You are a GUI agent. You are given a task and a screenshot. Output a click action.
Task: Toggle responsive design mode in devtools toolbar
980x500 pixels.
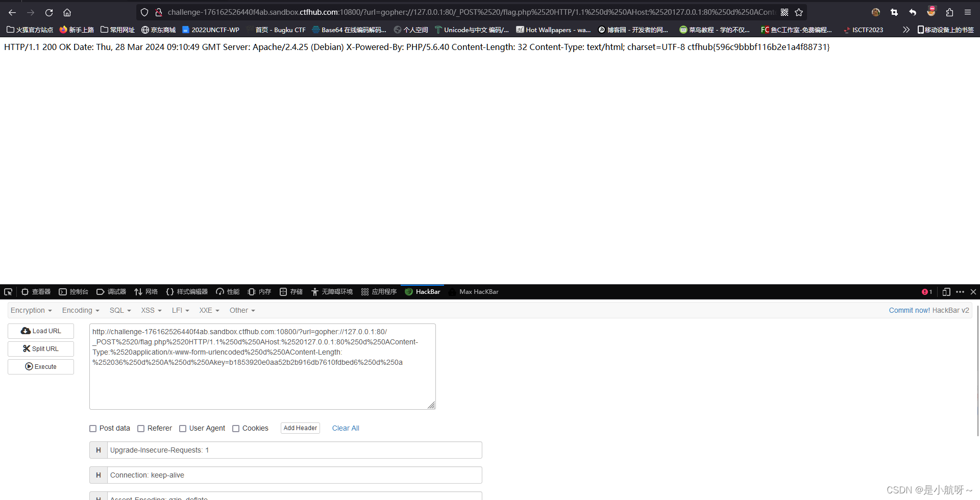click(x=947, y=291)
